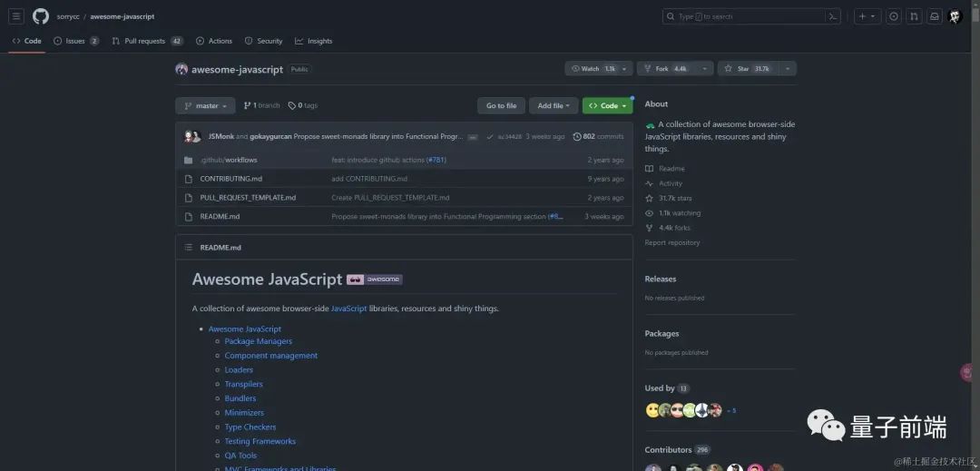
Task: Jump to Loaders section
Action: [x=239, y=369]
